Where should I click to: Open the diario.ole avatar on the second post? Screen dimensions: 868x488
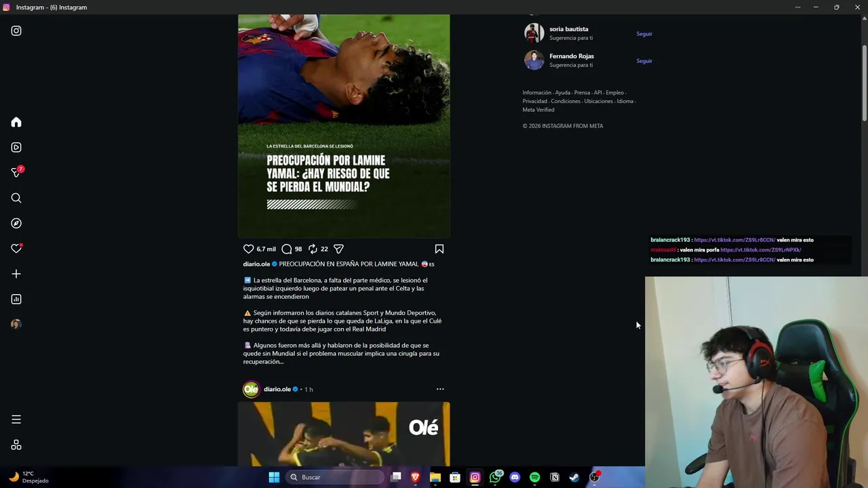point(251,389)
